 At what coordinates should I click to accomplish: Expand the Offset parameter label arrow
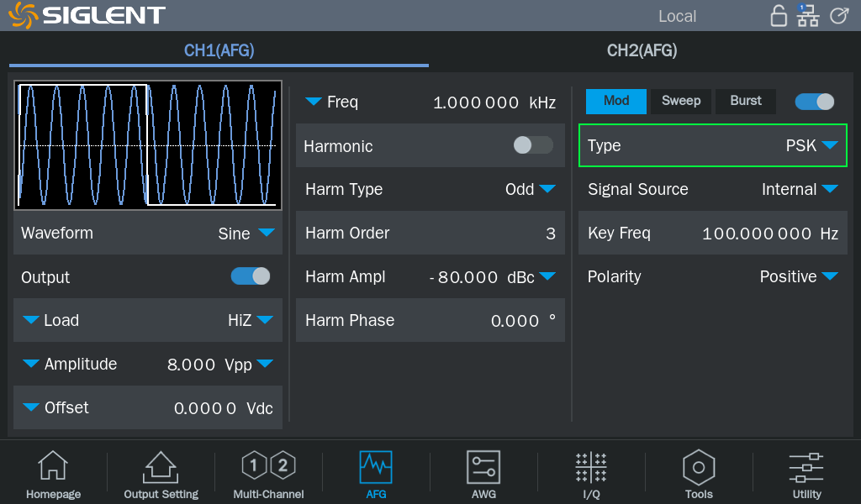(x=31, y=407)
